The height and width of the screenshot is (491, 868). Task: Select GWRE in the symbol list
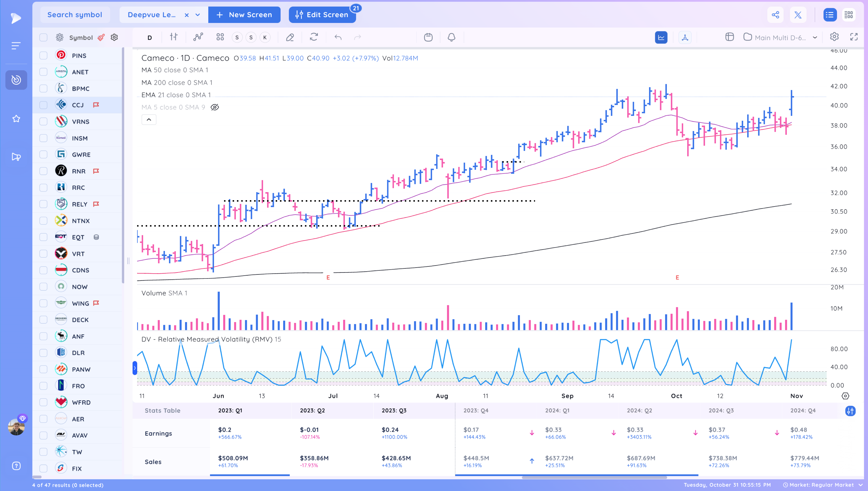[81, 154]
